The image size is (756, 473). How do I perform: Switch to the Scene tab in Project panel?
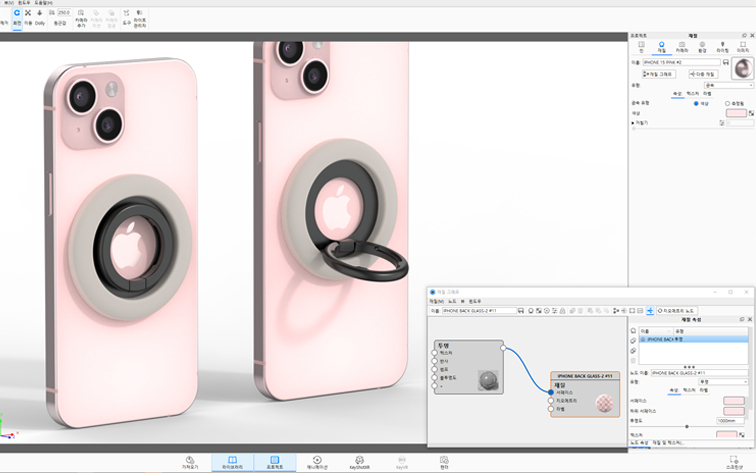click(x=641, y=47)
